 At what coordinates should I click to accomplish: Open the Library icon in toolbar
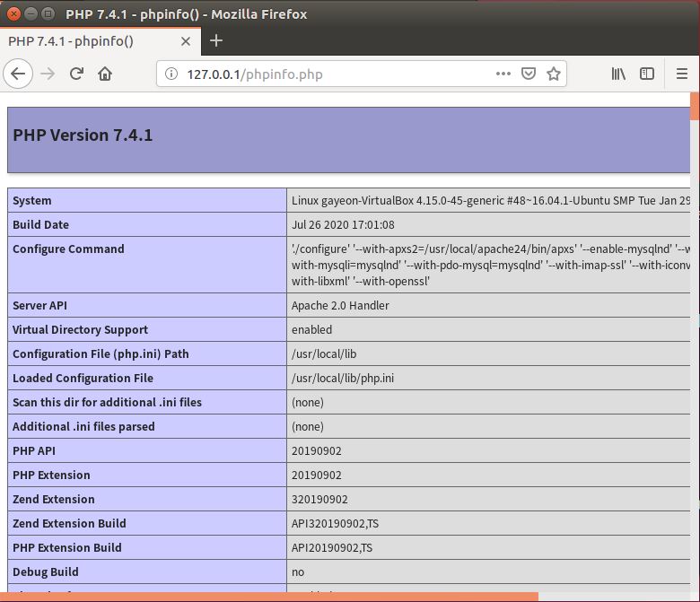pos(618,74)
